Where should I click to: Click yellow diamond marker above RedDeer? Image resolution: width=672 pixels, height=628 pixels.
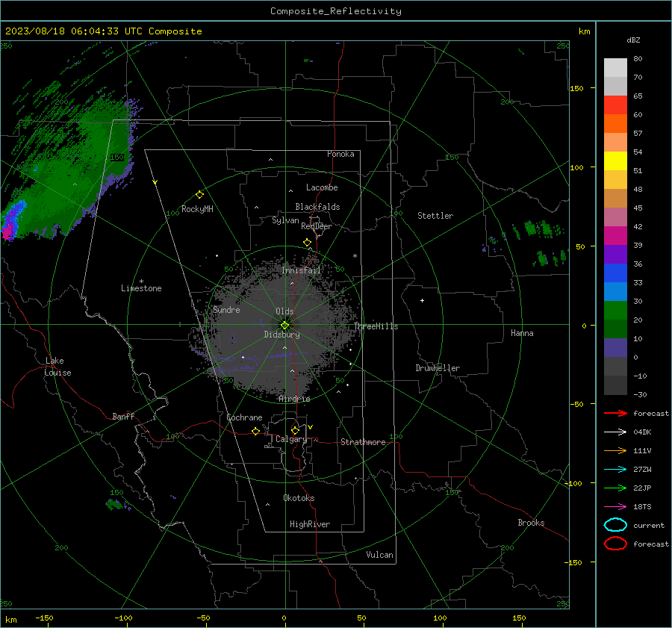click(x=307, y=243)
